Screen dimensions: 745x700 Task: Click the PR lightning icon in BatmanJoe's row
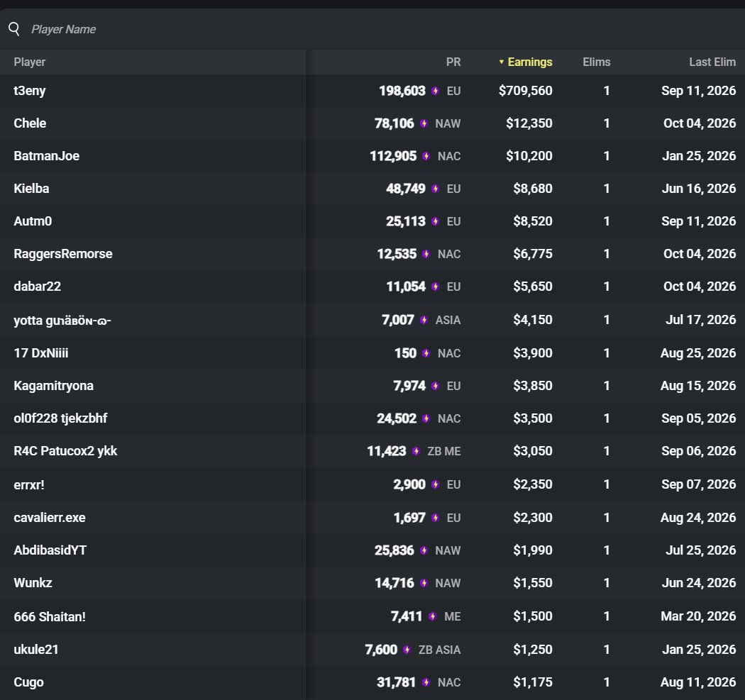point(426,156)
